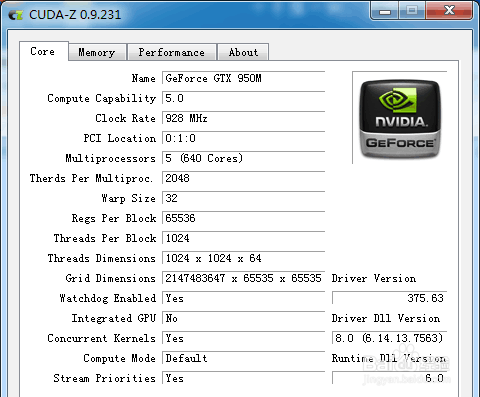The width and height of the screenshot is (480, 397).
Task: Click the Compute Capability value 5.0
Action: (x=244, y=98)
